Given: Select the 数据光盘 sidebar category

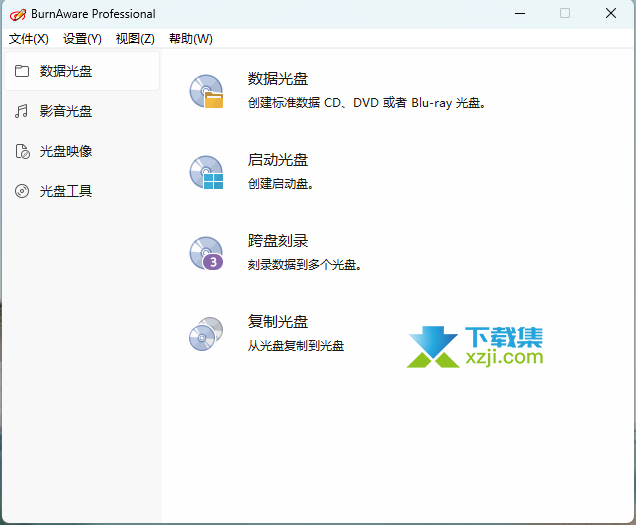Looking at the screenshot, I should coord(82,71).
